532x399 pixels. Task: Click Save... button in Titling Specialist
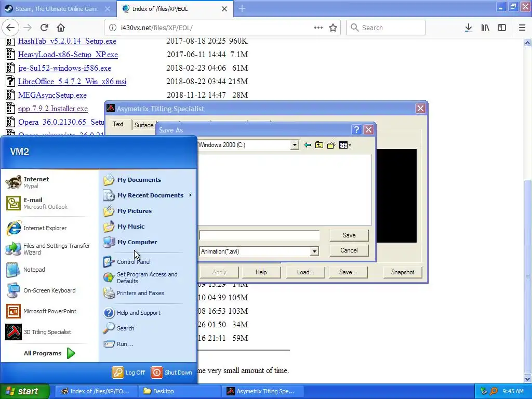348,272
